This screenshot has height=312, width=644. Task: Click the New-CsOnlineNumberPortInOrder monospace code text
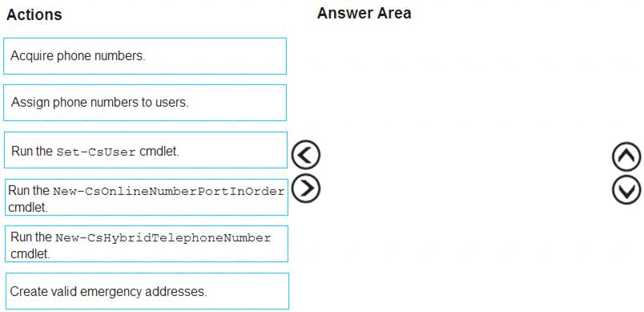(169, 192)
